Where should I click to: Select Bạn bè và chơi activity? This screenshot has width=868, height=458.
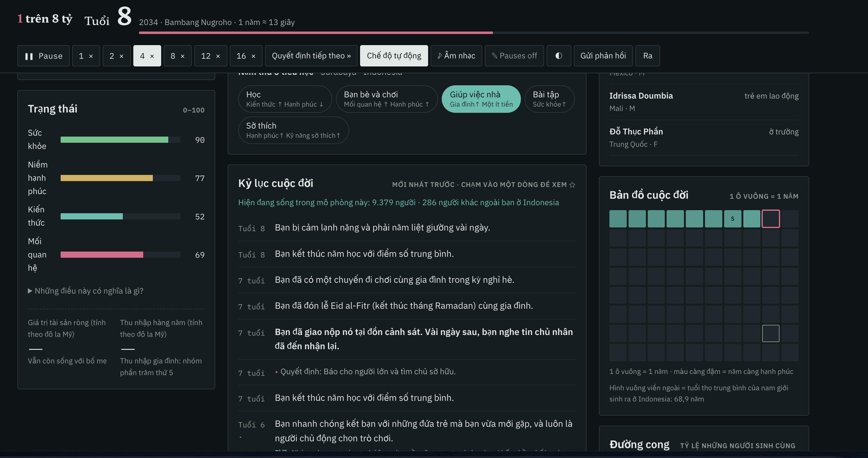coord(387,99)
